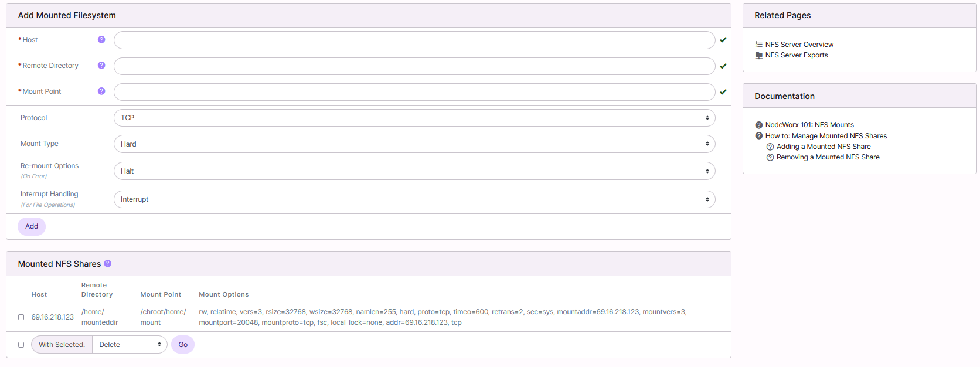Open the Re-mount Options dropdown
The width and height of the screenshot is (980, 367).
[x=414, y=171]
